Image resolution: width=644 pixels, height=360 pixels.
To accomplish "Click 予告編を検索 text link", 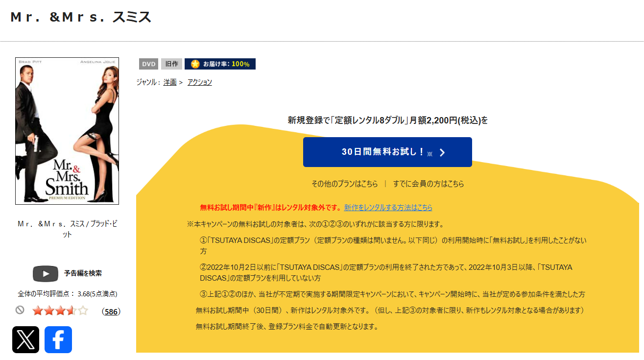I will click(83, 273).
